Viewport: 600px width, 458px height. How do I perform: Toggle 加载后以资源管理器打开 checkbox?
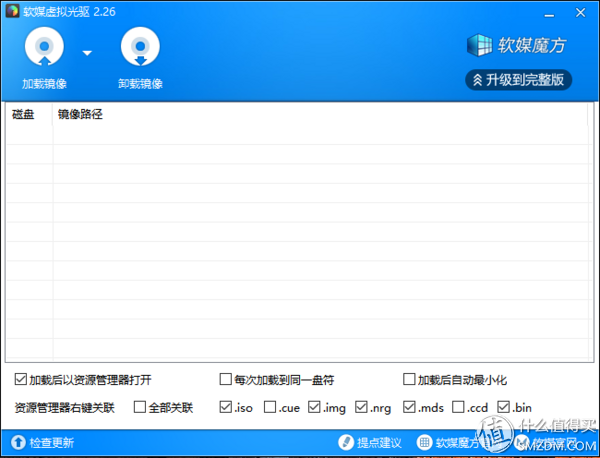pyautogui.click(x=20, y=380)
